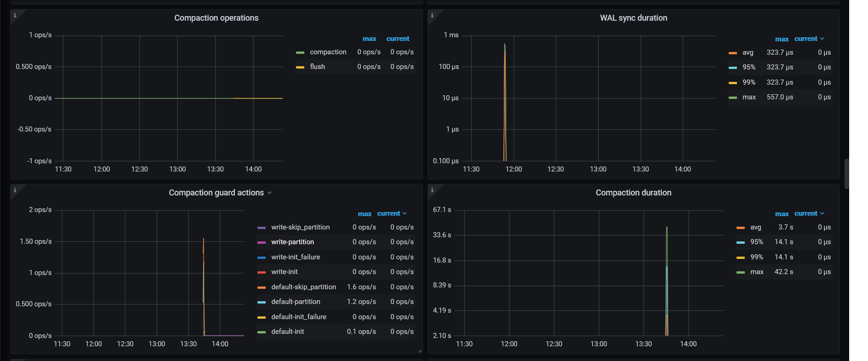Toggle default-skip_partition series in legend
Screen dimensions: 868x361
[303, 287]
